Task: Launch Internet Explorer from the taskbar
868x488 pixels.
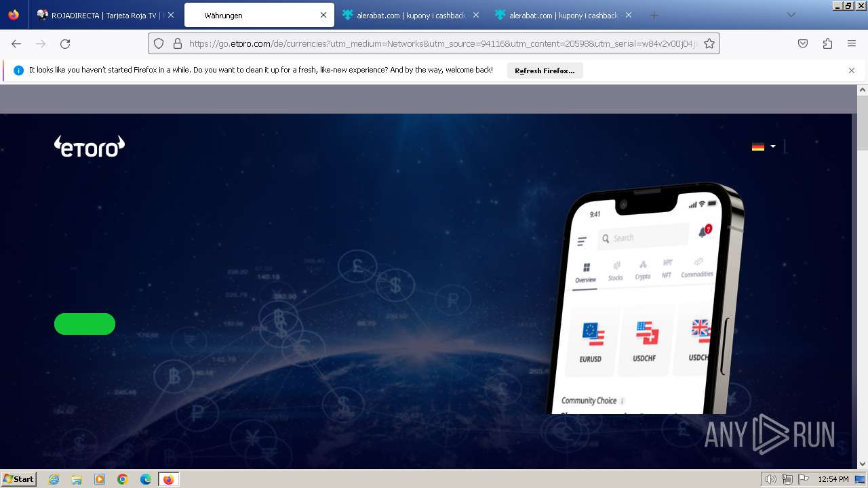Action: (x=54, y=479)
